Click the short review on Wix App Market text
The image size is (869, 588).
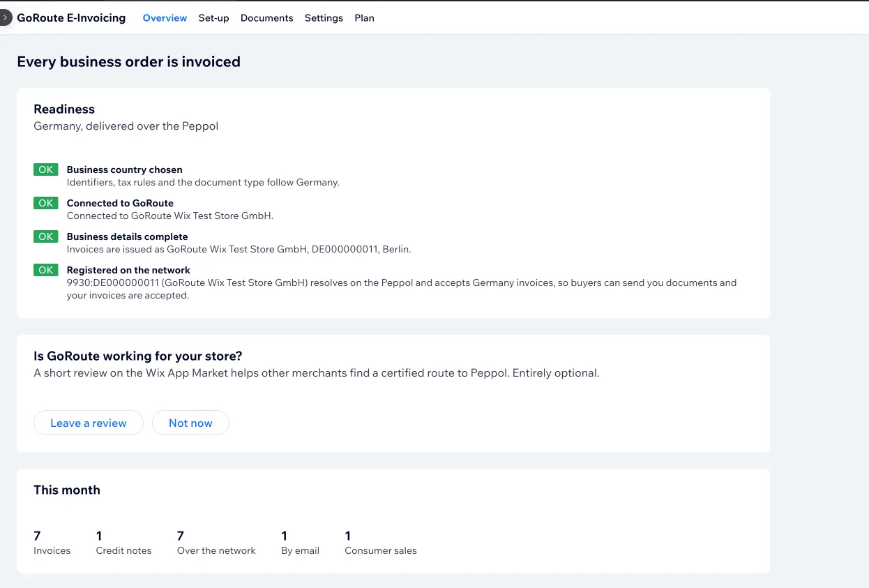point(317,373)
